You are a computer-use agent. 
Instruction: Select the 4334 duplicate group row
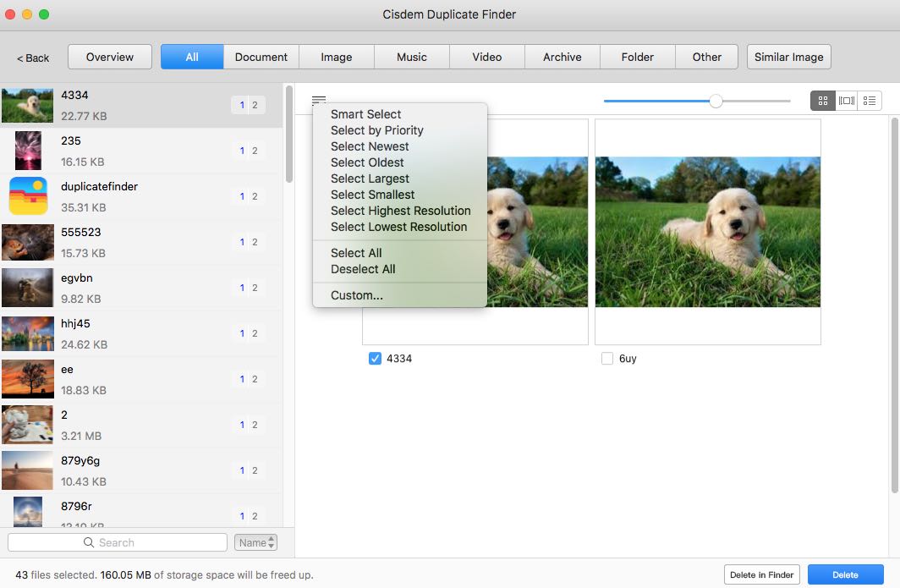(141, 105)
